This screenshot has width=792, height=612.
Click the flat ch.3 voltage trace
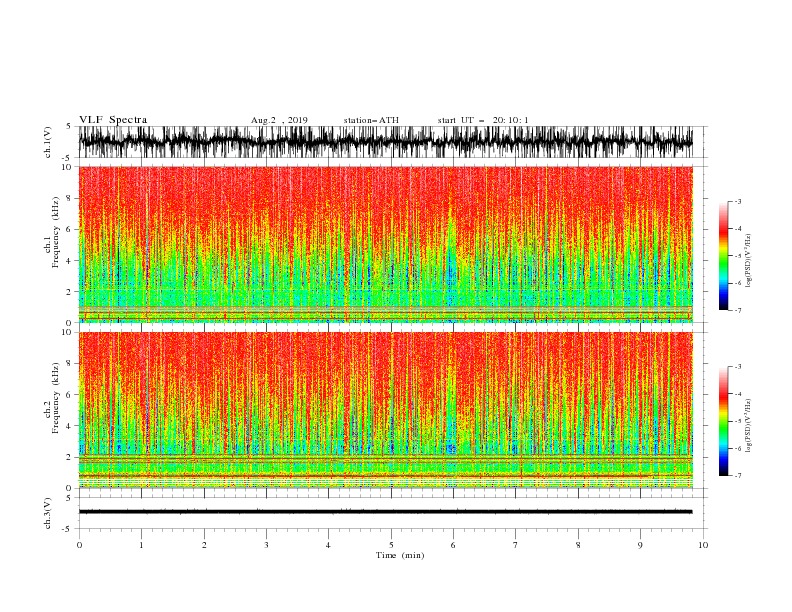385,512
